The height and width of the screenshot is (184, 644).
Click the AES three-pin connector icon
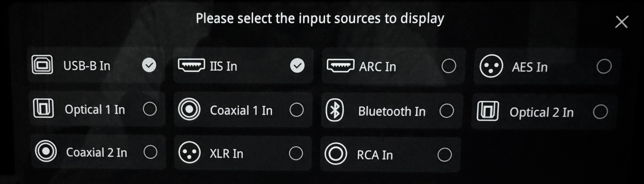[491, 66]
